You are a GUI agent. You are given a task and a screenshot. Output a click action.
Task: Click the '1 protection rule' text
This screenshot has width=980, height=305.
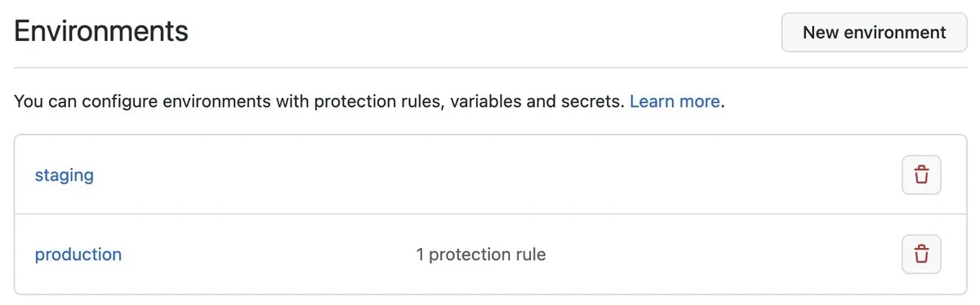(480, 254)
